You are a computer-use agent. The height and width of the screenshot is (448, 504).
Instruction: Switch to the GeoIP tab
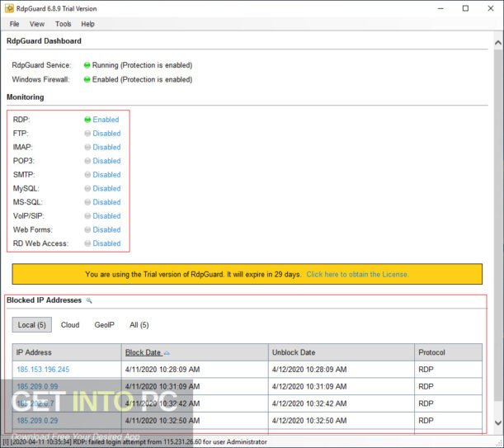click(104, 325)
